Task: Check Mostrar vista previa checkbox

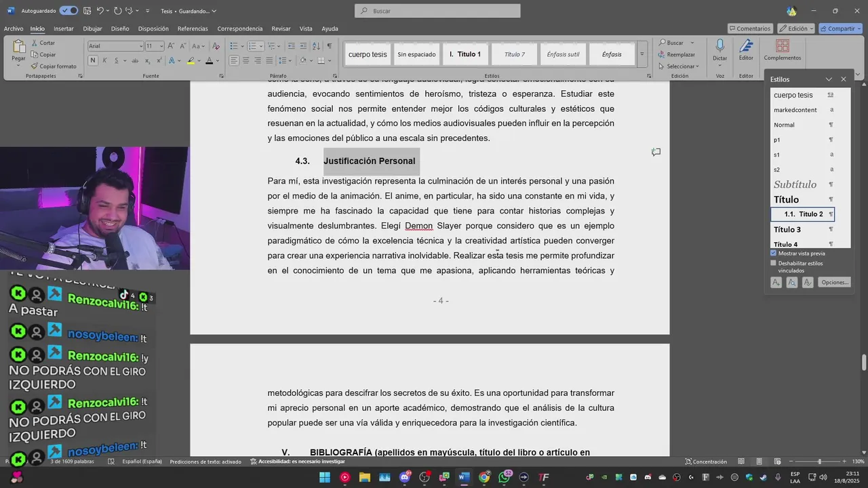Action: point(773,253)
